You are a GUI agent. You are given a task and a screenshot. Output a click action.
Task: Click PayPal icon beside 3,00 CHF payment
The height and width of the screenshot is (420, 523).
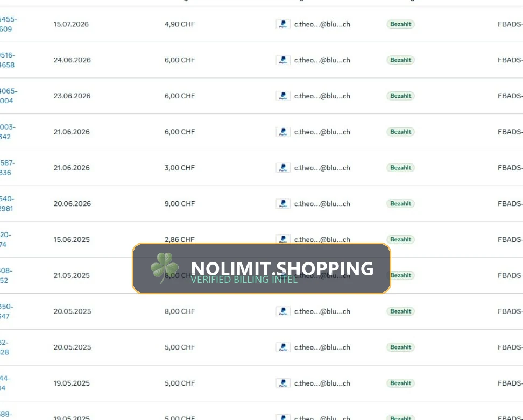click(x=283, y=168)
